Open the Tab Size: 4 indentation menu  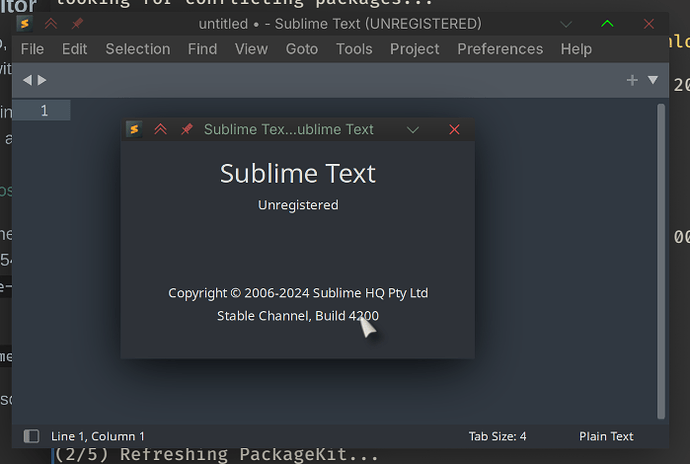click(497, 436)
